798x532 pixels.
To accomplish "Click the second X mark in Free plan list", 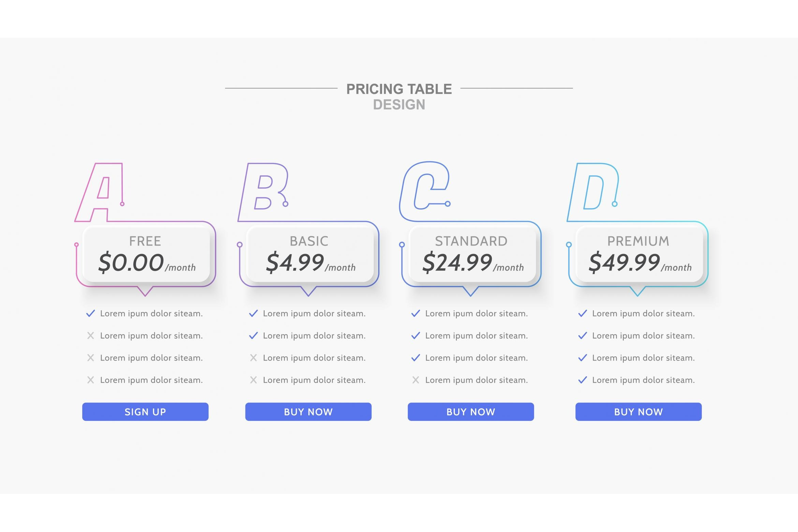I will pos(90,358).
